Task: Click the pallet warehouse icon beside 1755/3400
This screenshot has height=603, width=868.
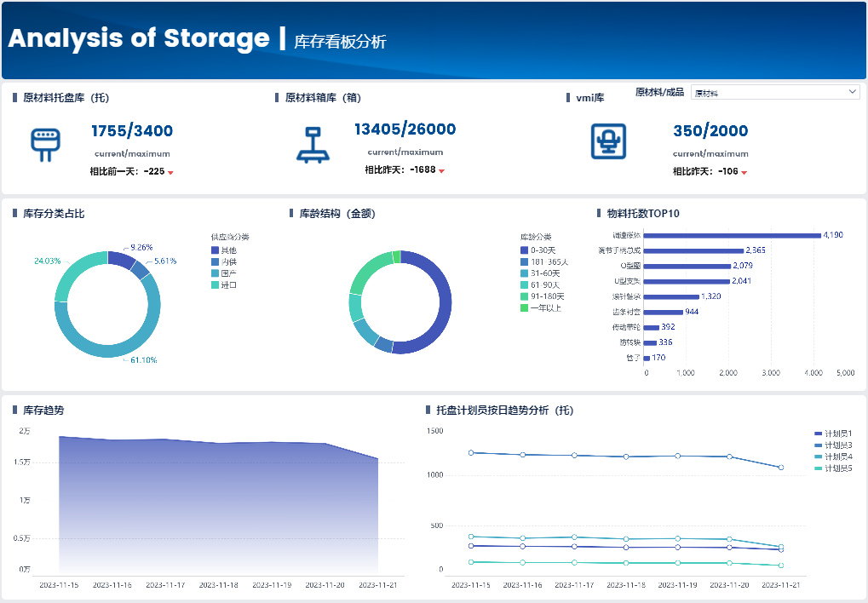Action: pyautogui.click(x=45, y=145)
